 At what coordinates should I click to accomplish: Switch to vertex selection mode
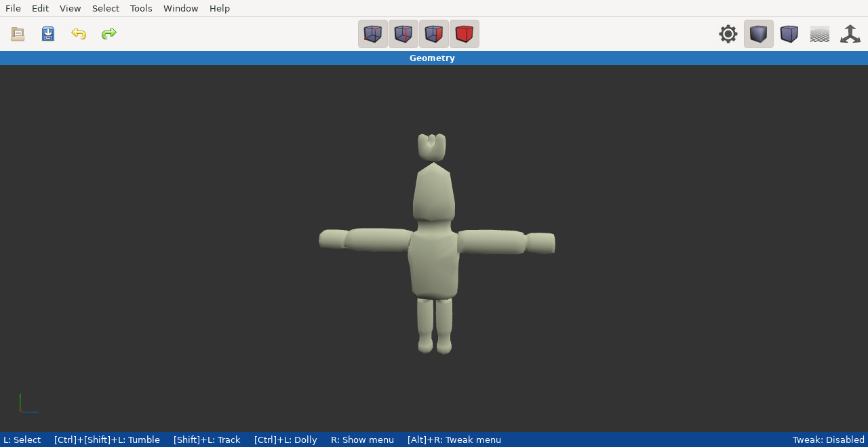click(373, 34)
